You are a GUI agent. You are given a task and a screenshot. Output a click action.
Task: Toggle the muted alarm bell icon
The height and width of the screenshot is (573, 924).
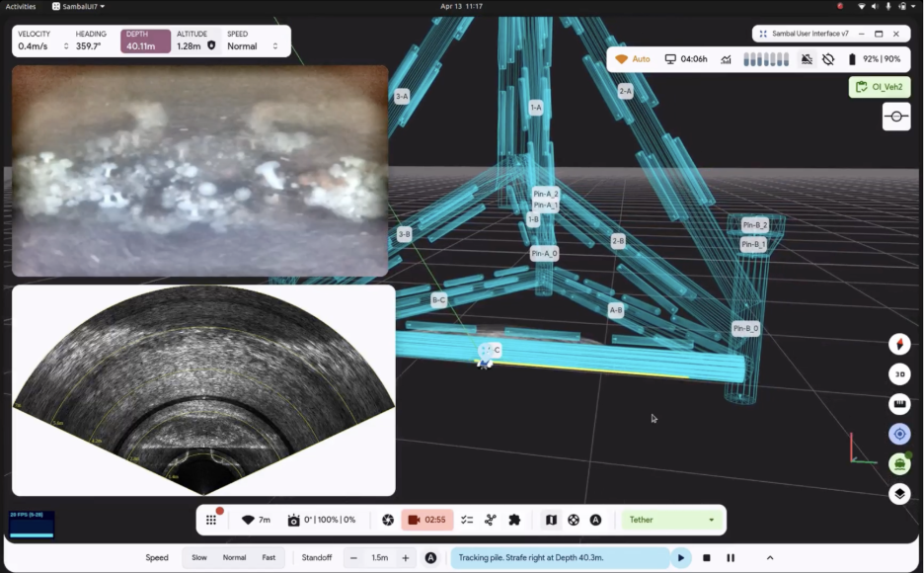(807, 59)
